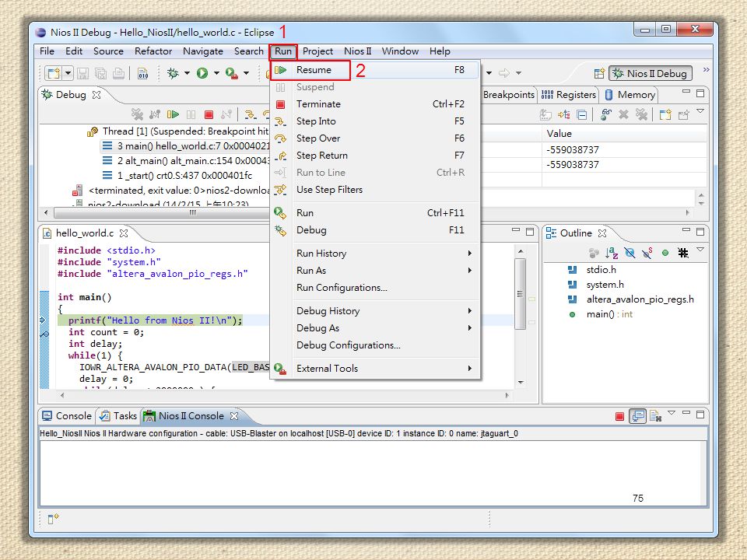
Task: Minimize the editor area panel
Action: (x=515, y=230)
